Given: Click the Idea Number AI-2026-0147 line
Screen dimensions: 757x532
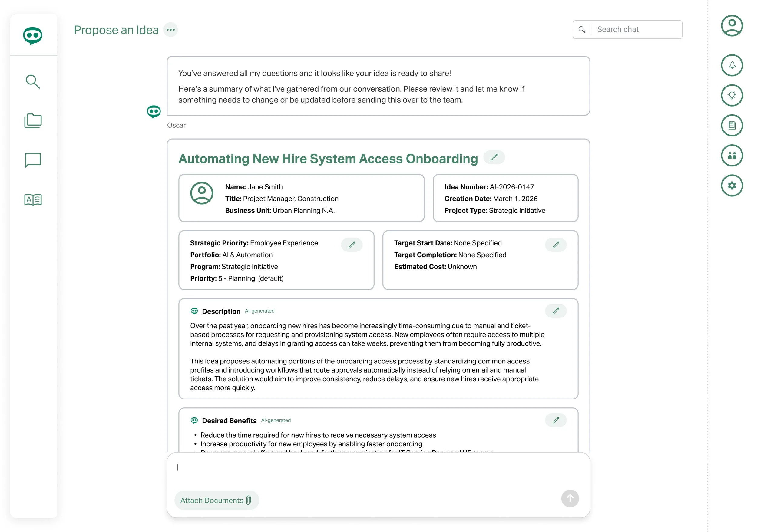Looking at the screenshot, I should [x=489, y=187].
